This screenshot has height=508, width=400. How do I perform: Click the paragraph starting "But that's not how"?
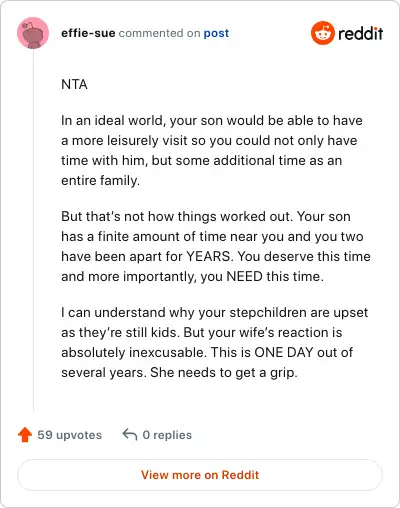pyautogui.click(x=216, y=246)
